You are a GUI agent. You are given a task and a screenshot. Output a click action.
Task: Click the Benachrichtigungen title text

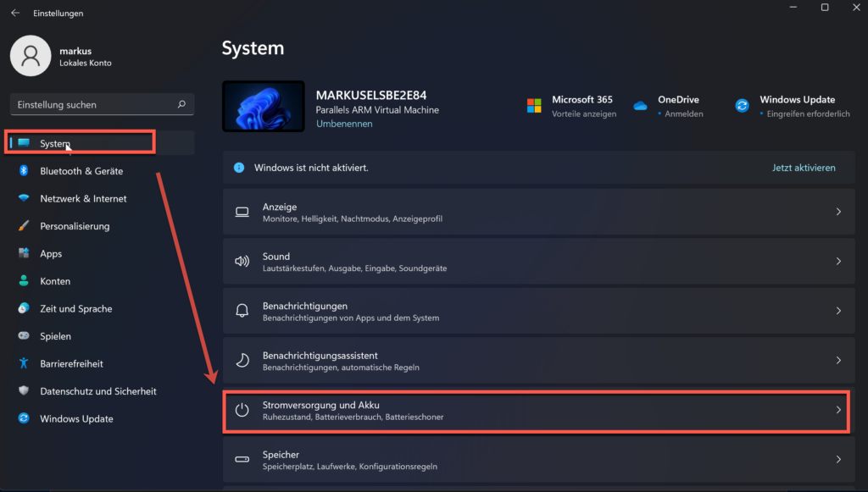[x=305, y=306]
